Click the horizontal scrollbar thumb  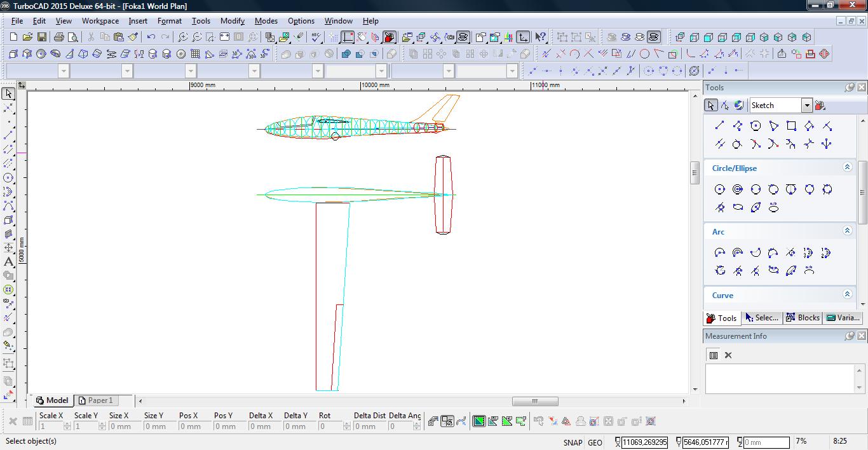click(535, 401)
